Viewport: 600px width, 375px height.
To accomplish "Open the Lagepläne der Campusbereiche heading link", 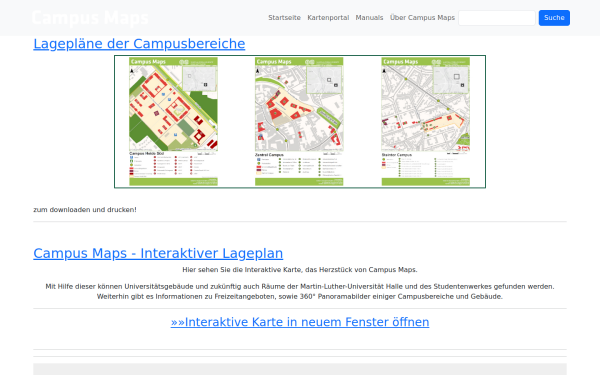I will [x=139, y=44].
